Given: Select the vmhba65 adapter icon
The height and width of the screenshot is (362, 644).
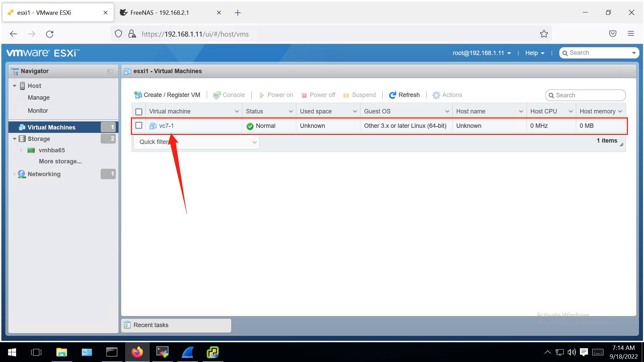Looking at the screenshot, I should point(31,150).
